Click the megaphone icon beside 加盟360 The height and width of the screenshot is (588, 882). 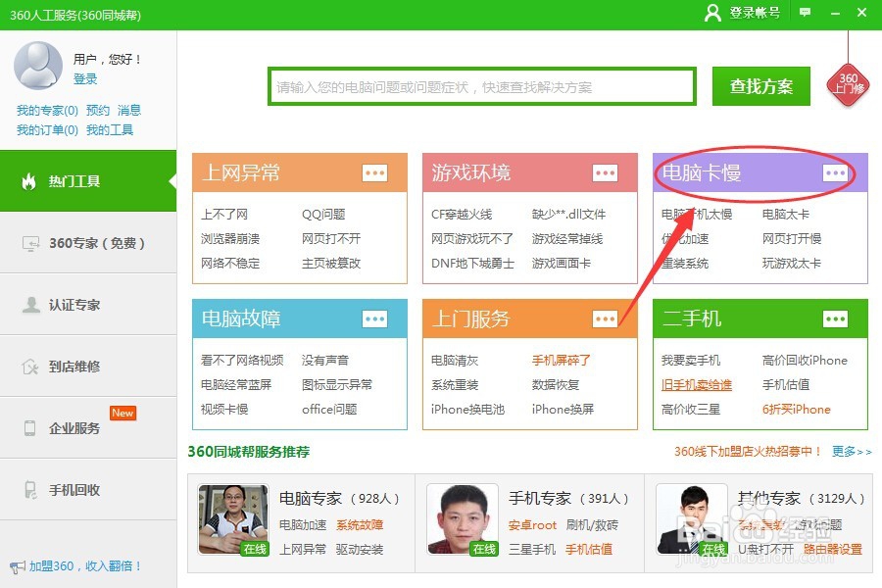tap(18, 566)
